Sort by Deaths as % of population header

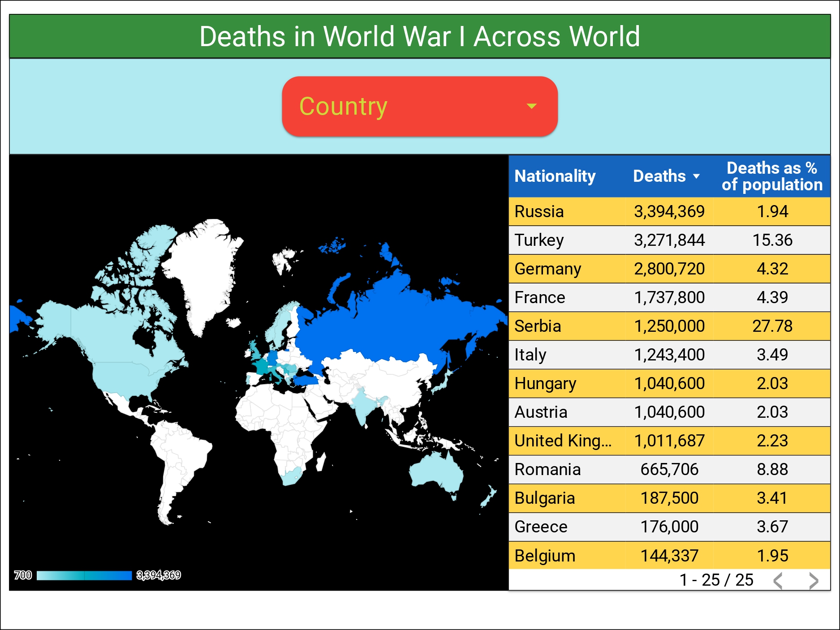[772, 176]
